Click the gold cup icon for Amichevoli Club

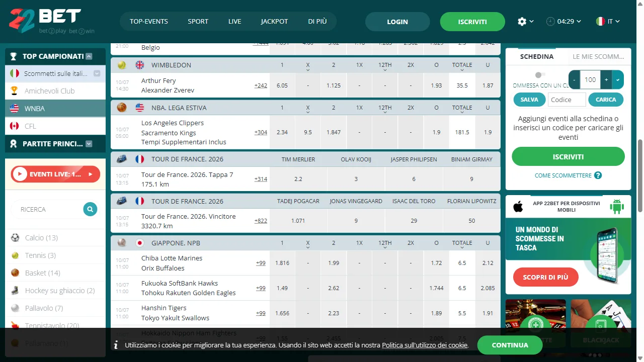click(15, 91)
